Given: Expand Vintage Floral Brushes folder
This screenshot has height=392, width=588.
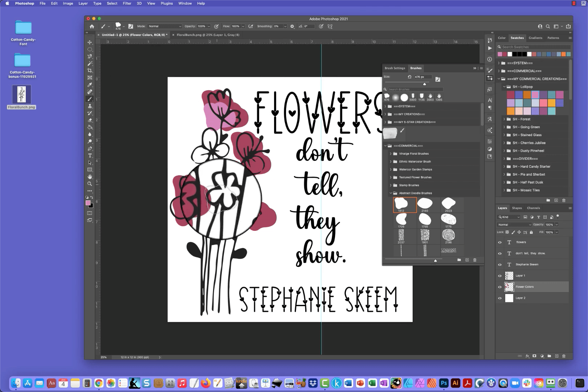Looking at the screenshot, I should 391,154.
